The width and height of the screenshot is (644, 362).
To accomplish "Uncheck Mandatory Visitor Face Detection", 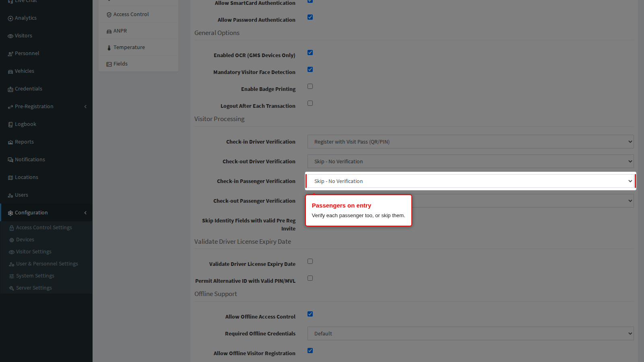I will (310, 69).
